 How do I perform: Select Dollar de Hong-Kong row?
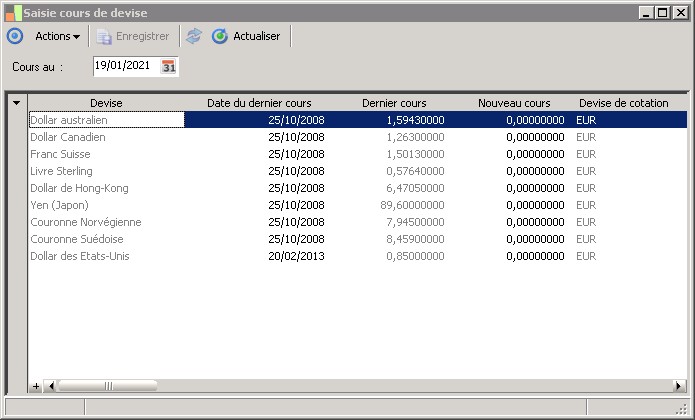358,188
